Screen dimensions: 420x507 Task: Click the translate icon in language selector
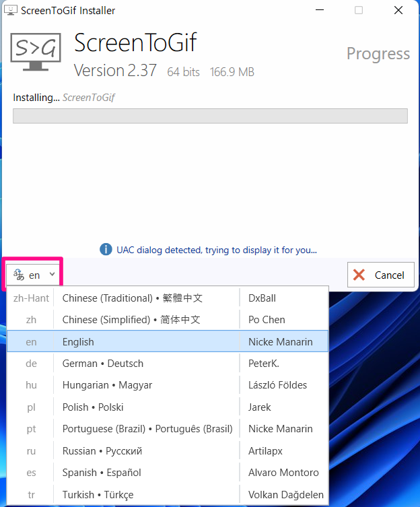19,275
